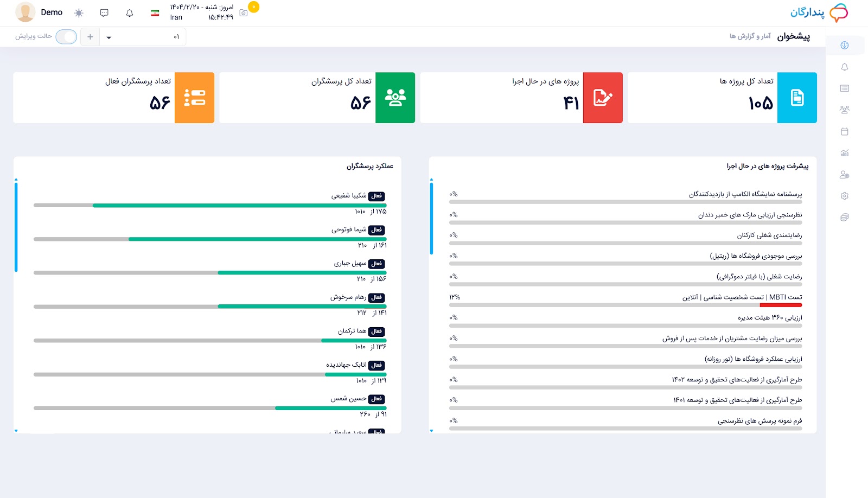Open the Demo user profile menu
This screenshot has width=868, height=498.
pos(39,12)
